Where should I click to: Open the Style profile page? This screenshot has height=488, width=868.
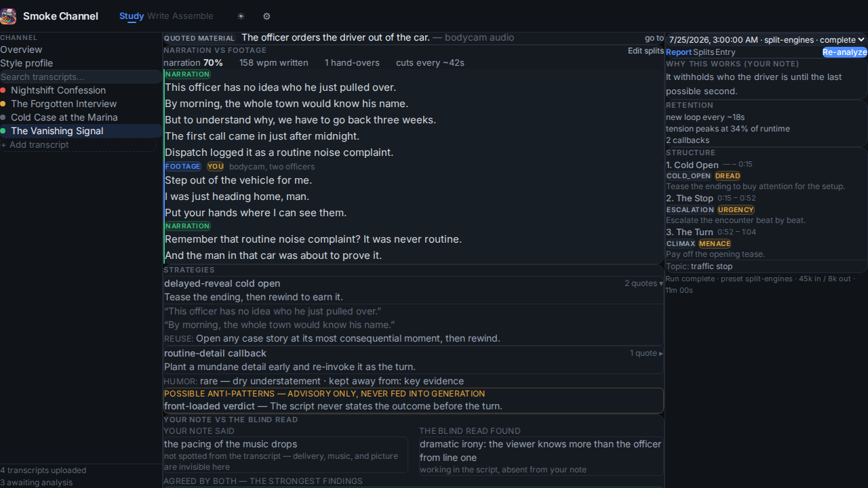click(x=81, y=63)
